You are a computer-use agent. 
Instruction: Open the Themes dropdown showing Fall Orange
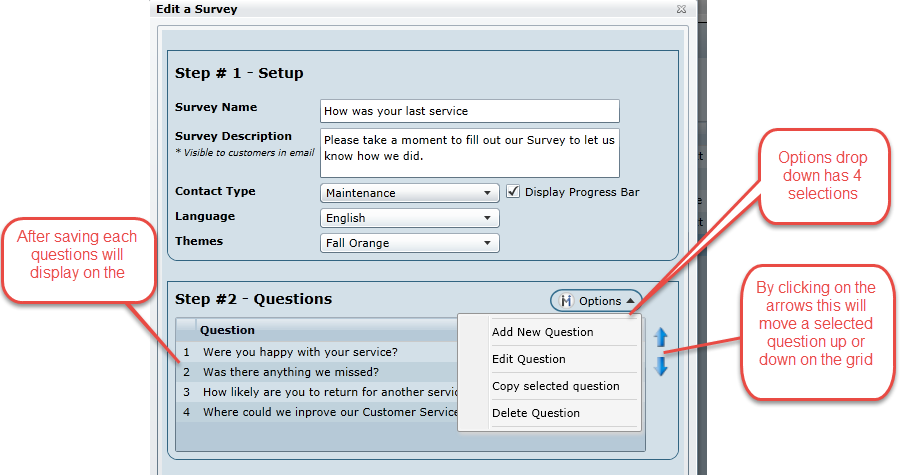(x=410, y=243)
